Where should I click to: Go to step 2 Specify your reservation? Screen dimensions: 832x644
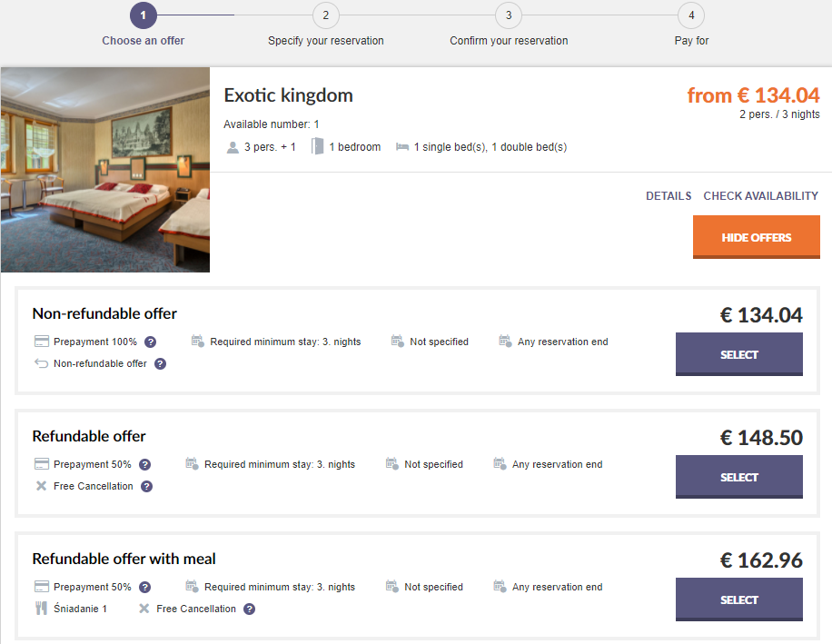click(x=325, y=15)
